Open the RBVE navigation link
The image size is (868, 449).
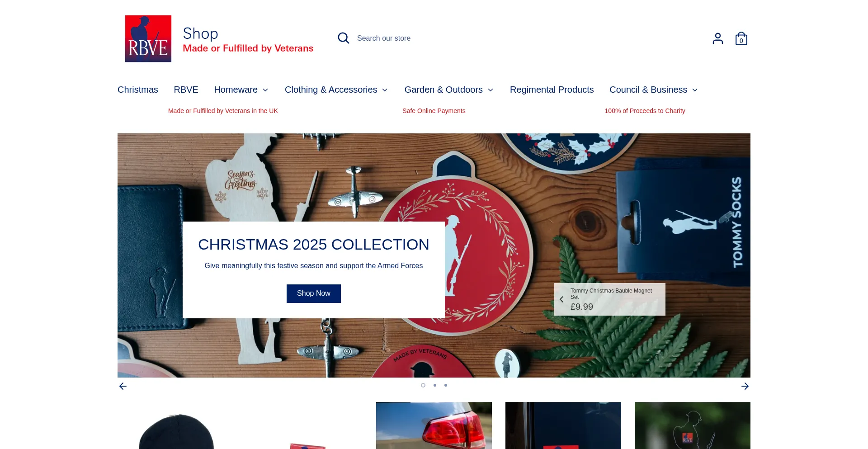tap(186, 90)
